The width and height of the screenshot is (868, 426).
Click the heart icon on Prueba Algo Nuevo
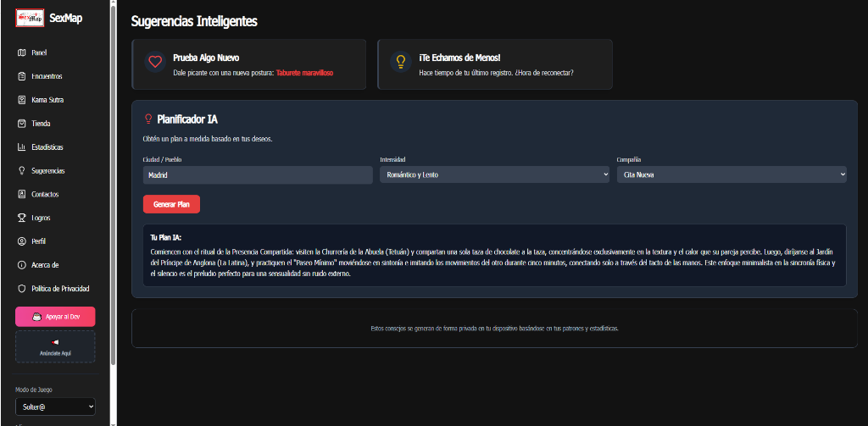pyautogui.click(x=154, y=62)
